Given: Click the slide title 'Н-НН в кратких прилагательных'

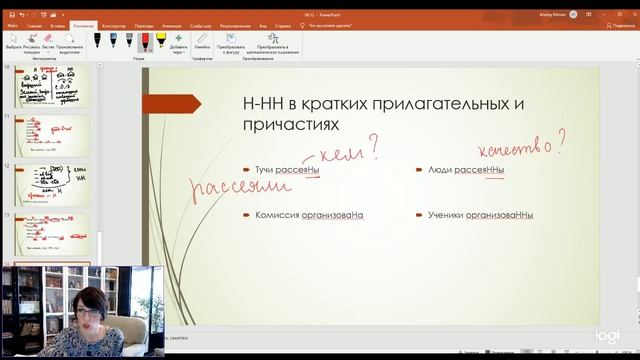Looking at the screenshot, I should [383, 114].
